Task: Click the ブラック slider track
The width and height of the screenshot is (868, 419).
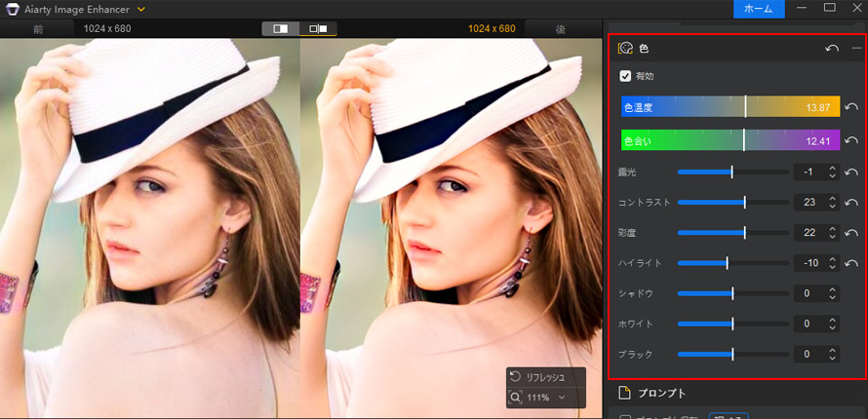Action: [733, 354]
